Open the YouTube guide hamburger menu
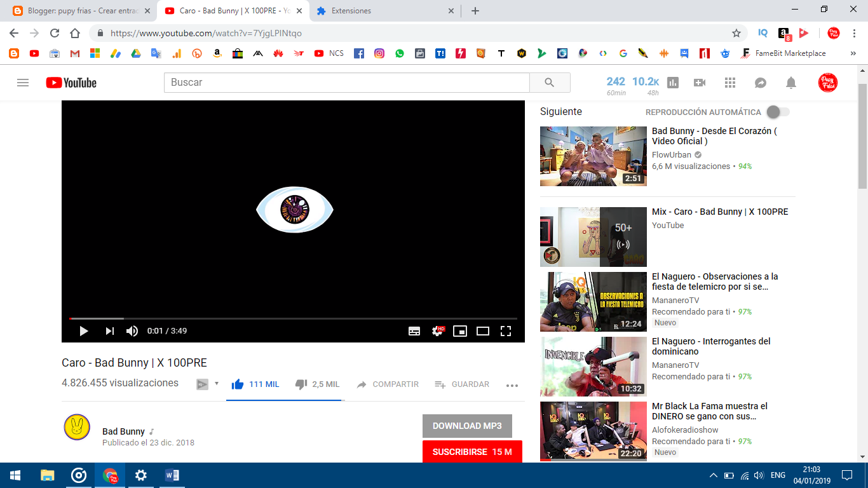Image resolution: width=868 pixels, height=488 pixels. point(23,83)
